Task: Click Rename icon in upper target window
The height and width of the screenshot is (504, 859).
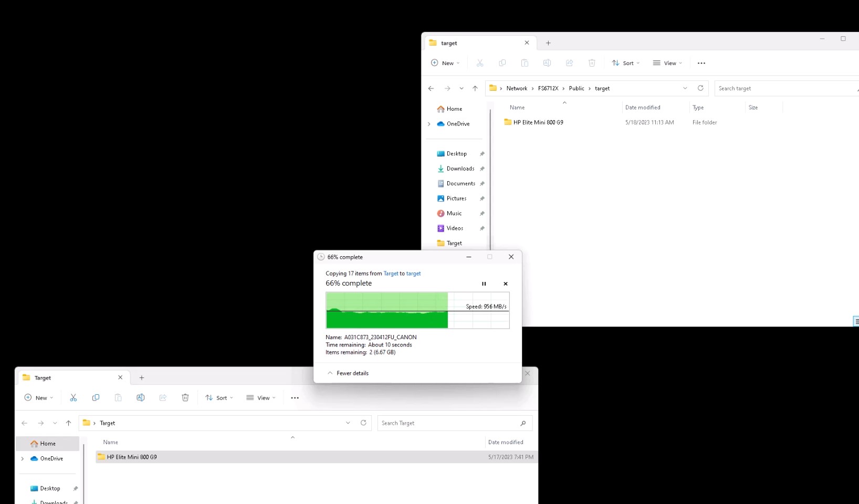Action: tap(547, 63)
